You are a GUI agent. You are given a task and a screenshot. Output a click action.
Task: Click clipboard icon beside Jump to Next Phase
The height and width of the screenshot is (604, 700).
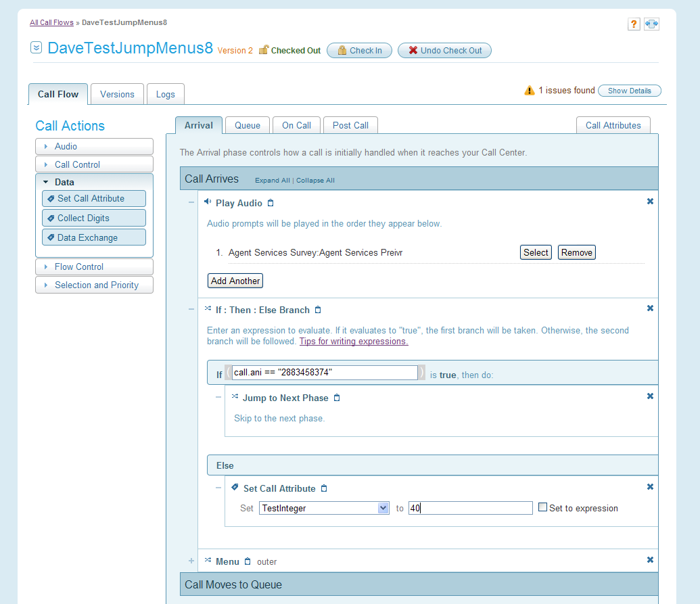(337, 398)
